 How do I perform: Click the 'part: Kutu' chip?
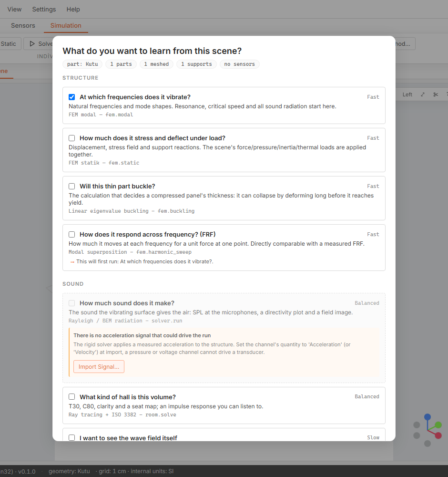point(82,64)
